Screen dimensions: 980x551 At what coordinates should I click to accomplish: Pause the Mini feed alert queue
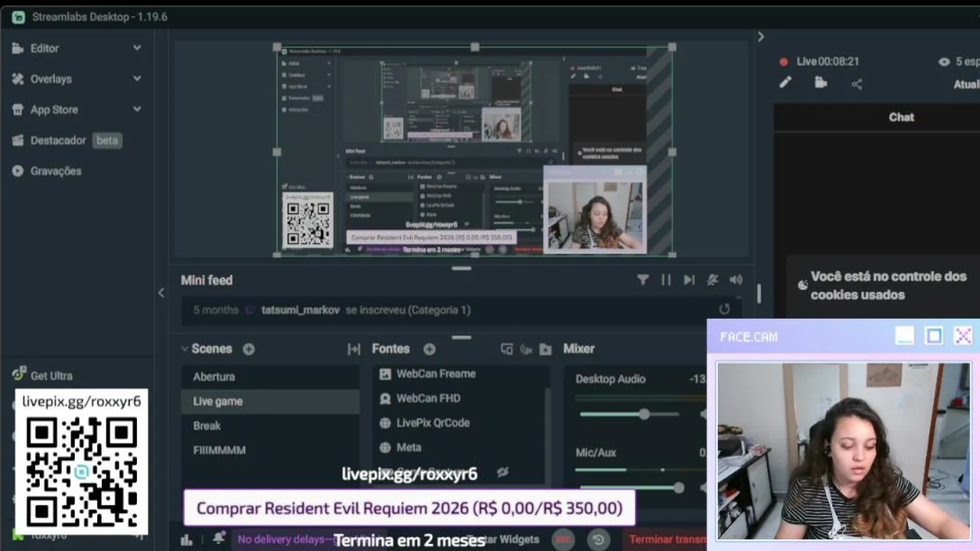[x=666, y=280]
